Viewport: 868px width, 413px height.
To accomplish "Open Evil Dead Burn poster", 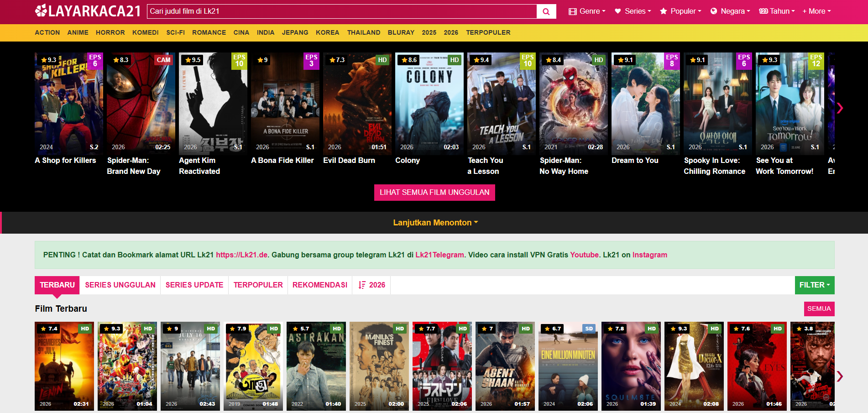I will (357, 104).
